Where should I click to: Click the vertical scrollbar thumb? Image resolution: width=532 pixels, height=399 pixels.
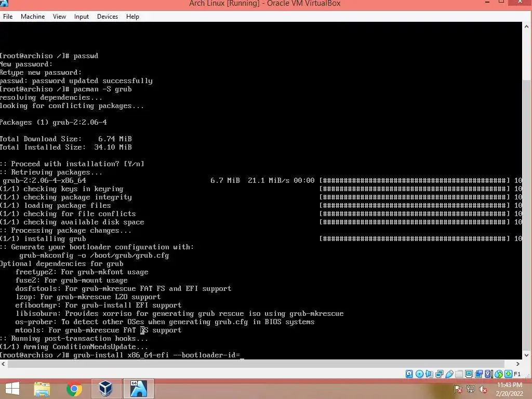527,216
